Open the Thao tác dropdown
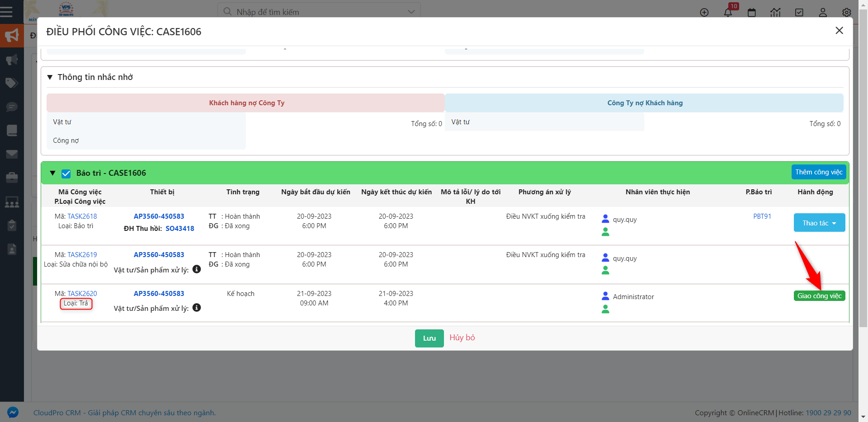 click(819, 223)
